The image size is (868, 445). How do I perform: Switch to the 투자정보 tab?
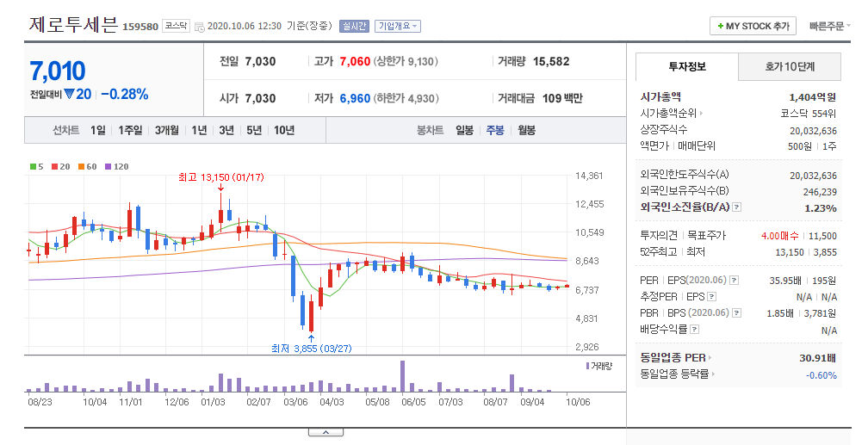(x=687, y=66)
